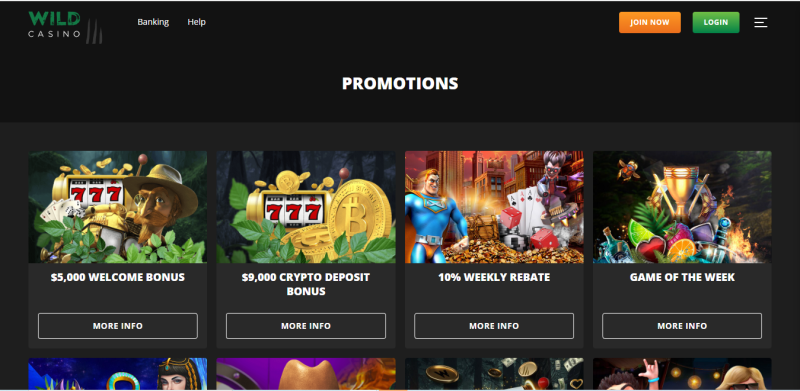This screenshot has width=800, height=391.
Task: Click the green LOGIN button
Action: (x=716, y=22)
